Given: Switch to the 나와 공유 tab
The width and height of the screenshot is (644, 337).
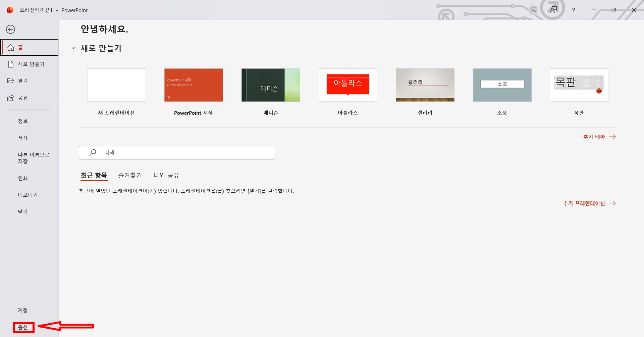Looking at the screenshot, I should pos(166,176).
